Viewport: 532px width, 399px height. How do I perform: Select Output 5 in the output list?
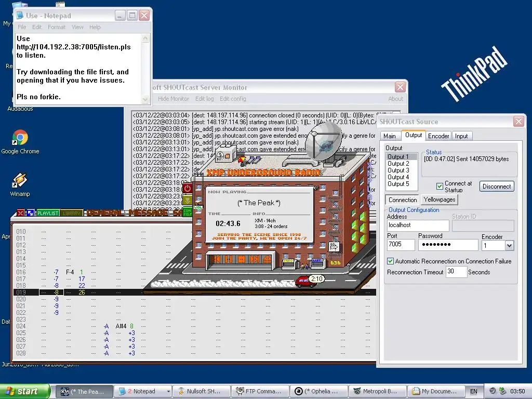[402, 184]
